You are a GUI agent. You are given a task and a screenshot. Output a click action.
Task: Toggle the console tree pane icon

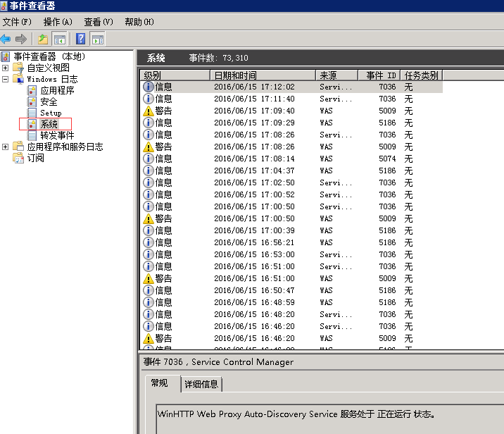(60, 39)
